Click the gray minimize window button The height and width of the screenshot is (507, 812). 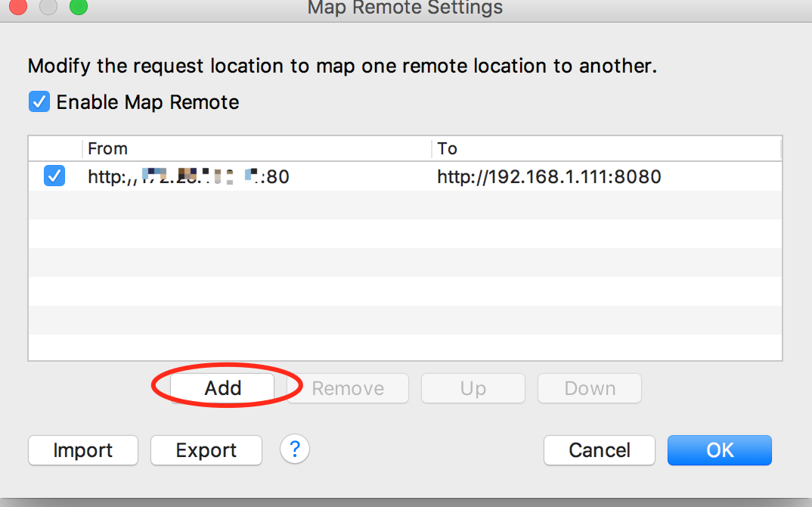(48, 7)
